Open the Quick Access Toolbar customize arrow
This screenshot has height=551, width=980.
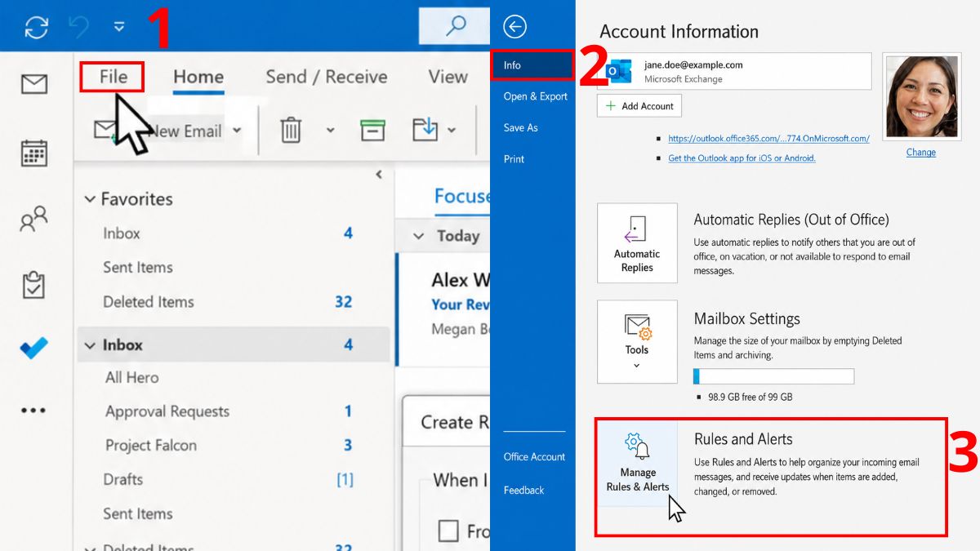(x=119, y=26)
